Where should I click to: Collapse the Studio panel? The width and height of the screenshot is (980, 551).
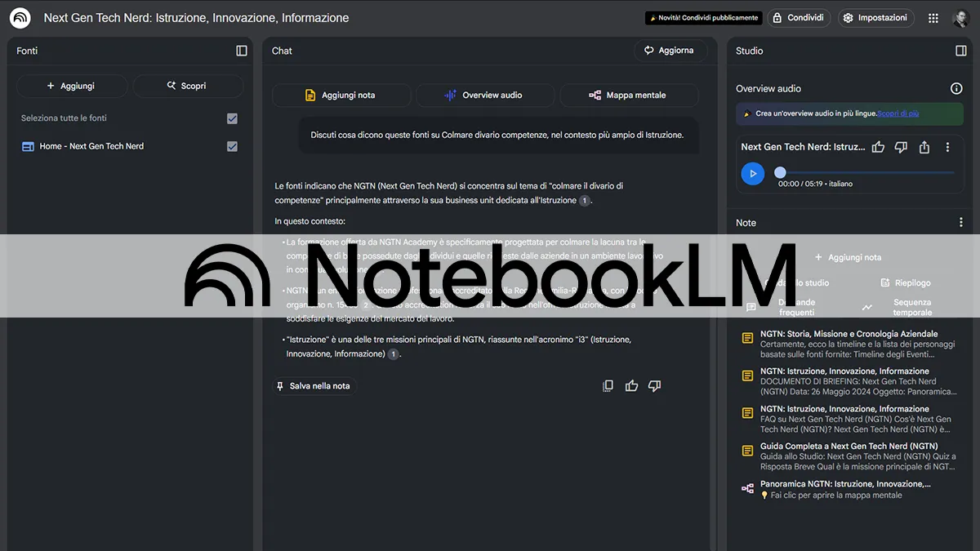[960, 51]
